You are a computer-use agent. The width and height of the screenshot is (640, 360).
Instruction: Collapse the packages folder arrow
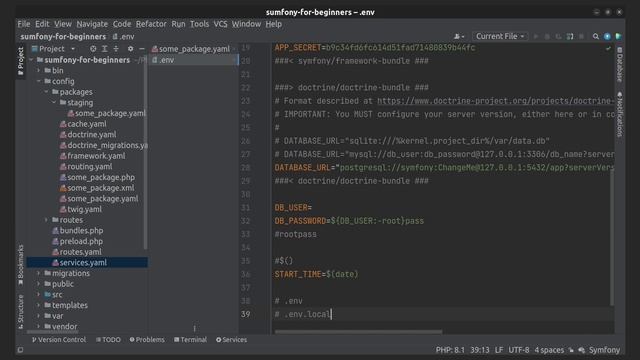tap(46, 92)
